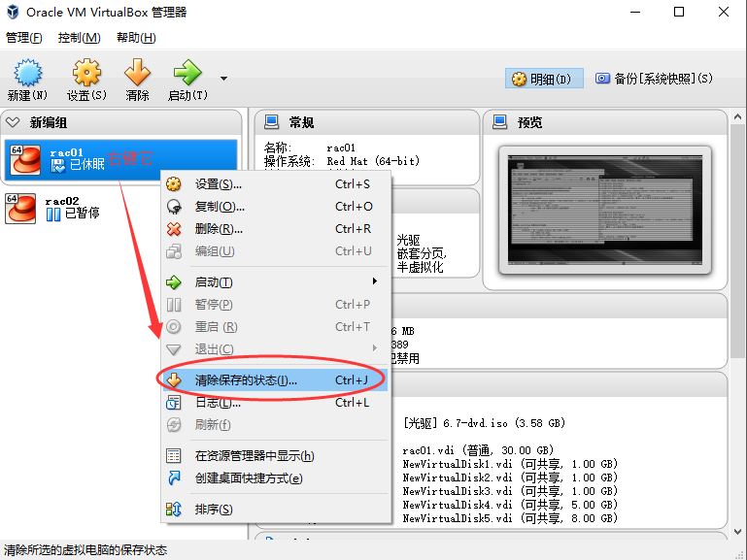Viewport: 747px width, 560px height.
Task: Click the 预览 section header
Action: 605,122
